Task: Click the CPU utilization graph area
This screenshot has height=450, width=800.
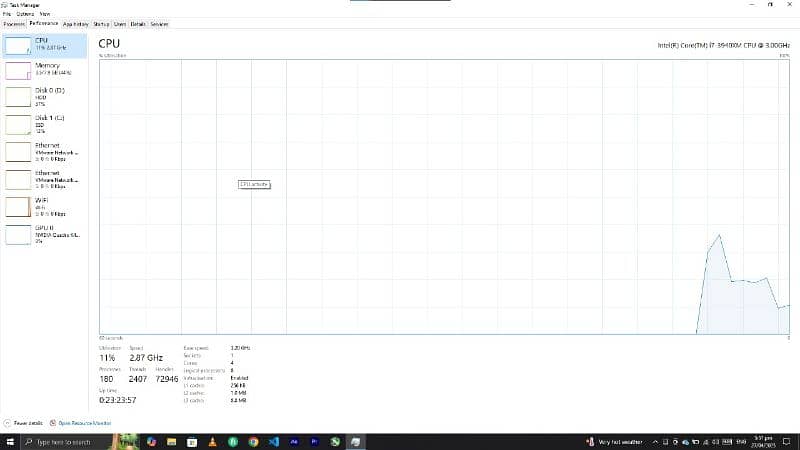Action: coord(444,197)
